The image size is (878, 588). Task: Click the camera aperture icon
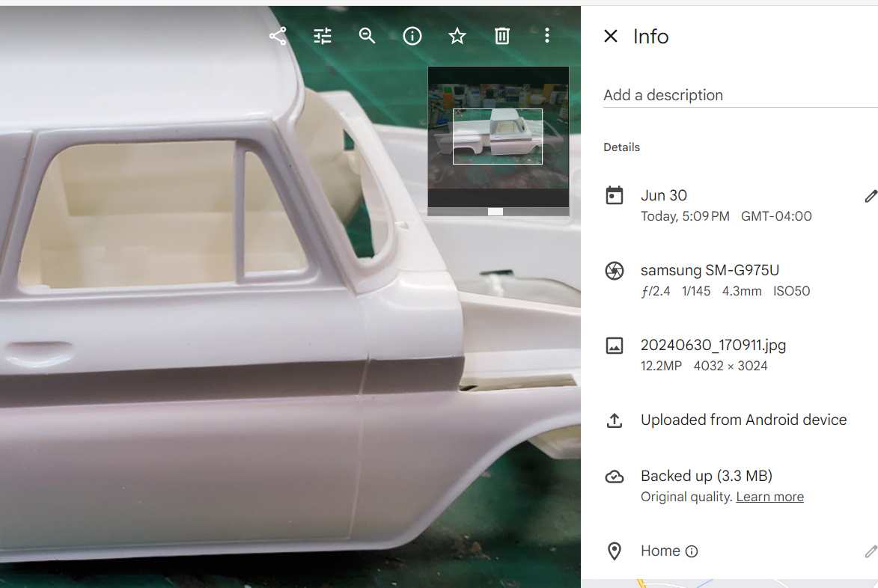click(615, 271)
